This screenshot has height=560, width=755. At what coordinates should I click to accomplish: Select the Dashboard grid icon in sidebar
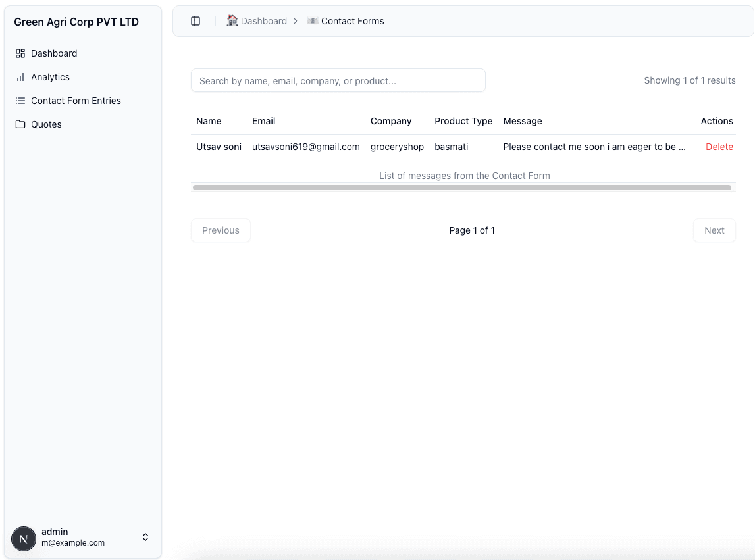(21, 53)
